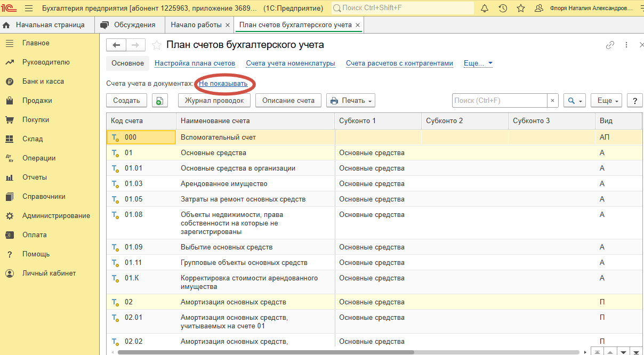
Task: Open the history clock icon
Action: (503, 9)
